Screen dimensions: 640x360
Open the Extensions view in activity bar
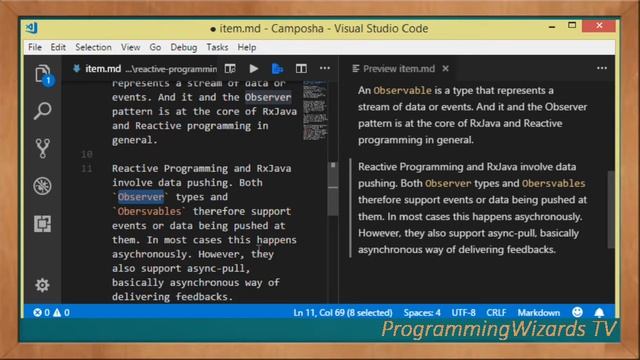[42, 224]
